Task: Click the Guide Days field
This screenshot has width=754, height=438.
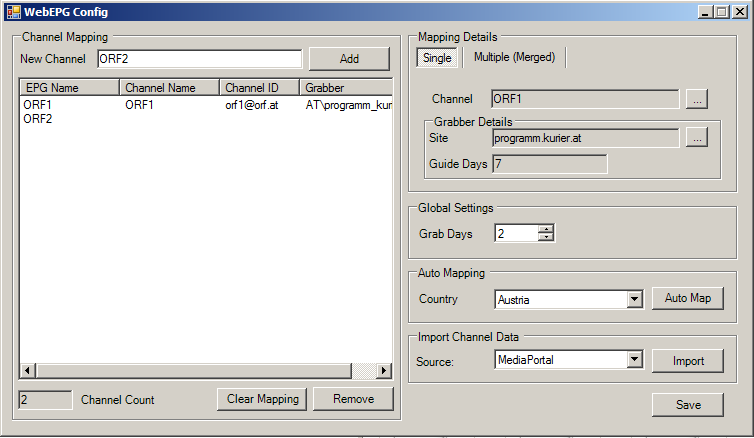Action: [550, 164]
